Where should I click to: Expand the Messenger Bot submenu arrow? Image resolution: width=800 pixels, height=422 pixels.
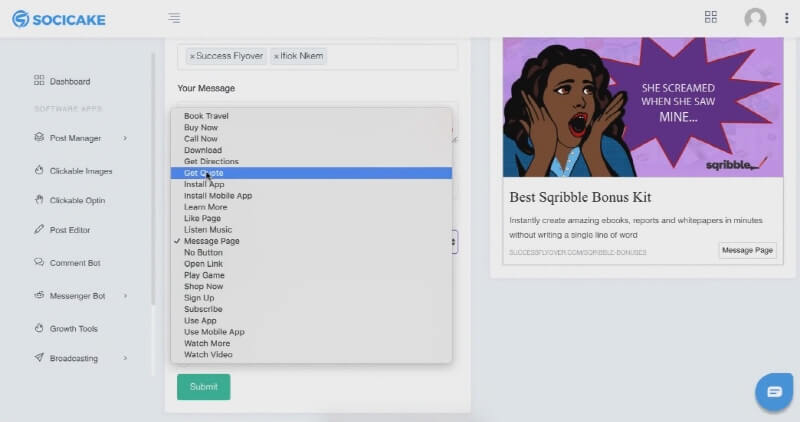click(125, 296)
